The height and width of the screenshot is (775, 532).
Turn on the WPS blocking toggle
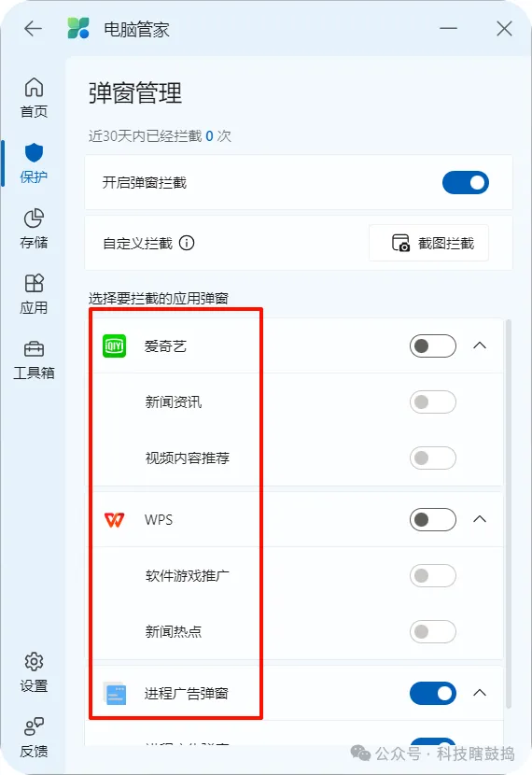tap(433, 519)
